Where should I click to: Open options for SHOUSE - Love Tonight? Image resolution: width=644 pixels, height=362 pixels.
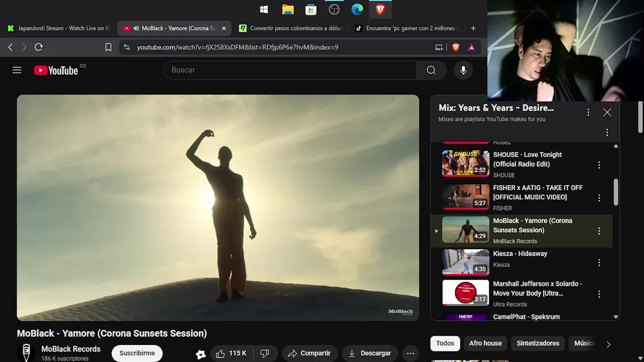point(599,165)
